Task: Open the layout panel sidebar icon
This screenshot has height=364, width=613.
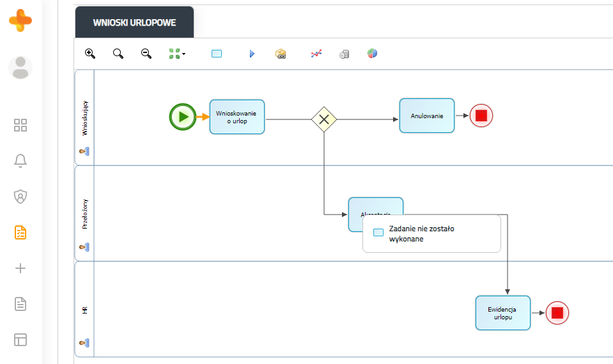Action: (x=20, y=340)
